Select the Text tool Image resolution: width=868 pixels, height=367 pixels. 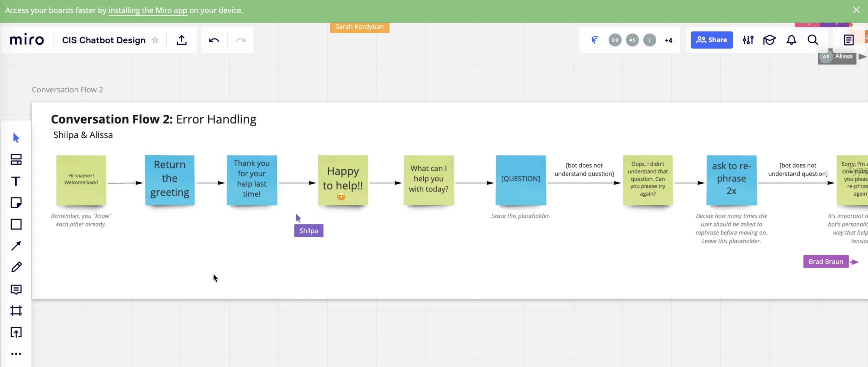coord(16,181)
